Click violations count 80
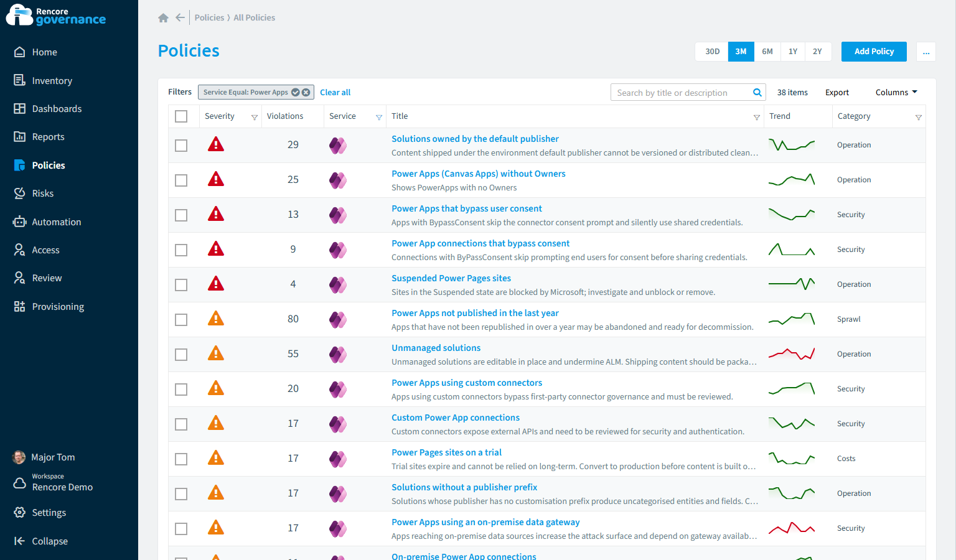Screen dimensions: 956x560 tap(293, 319)
